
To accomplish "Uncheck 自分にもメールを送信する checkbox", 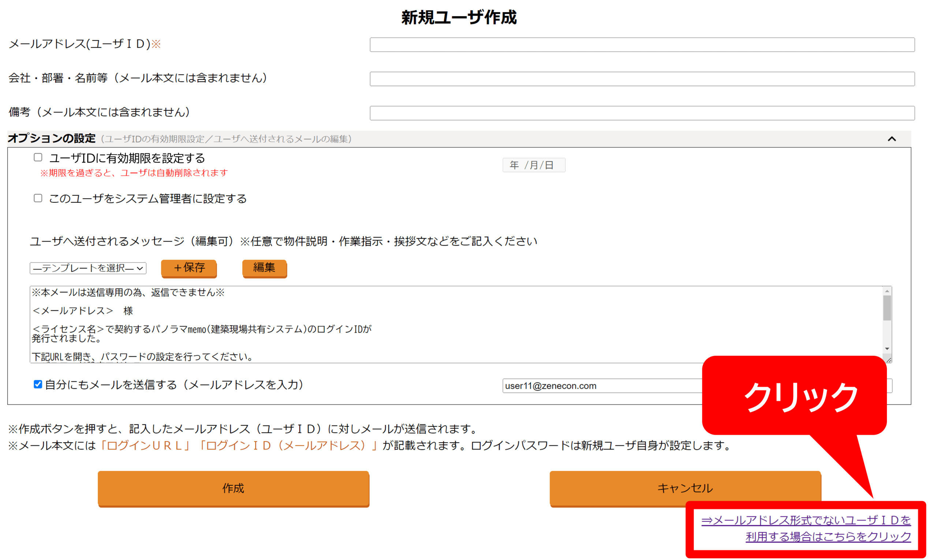I will click(38, 384).
